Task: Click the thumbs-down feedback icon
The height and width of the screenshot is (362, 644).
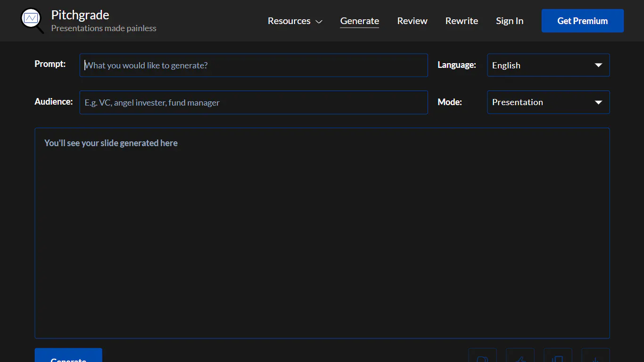Action: (482, 359)
